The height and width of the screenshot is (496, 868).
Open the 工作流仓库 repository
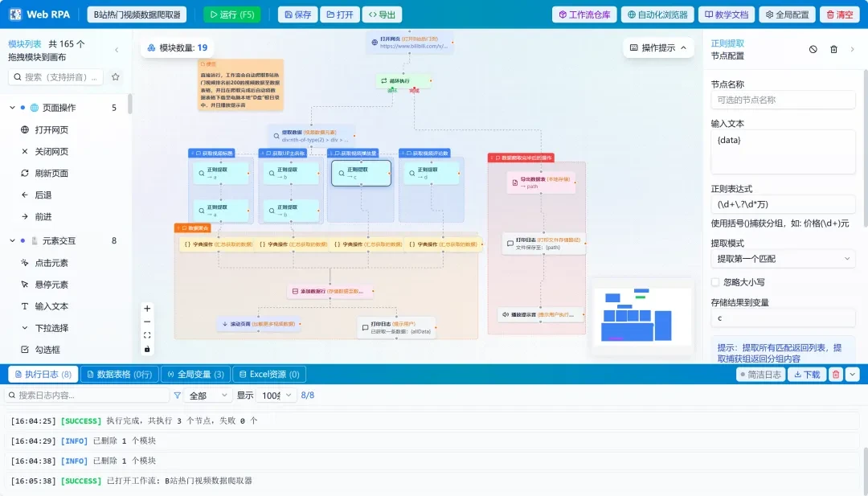tap(584, 15)
